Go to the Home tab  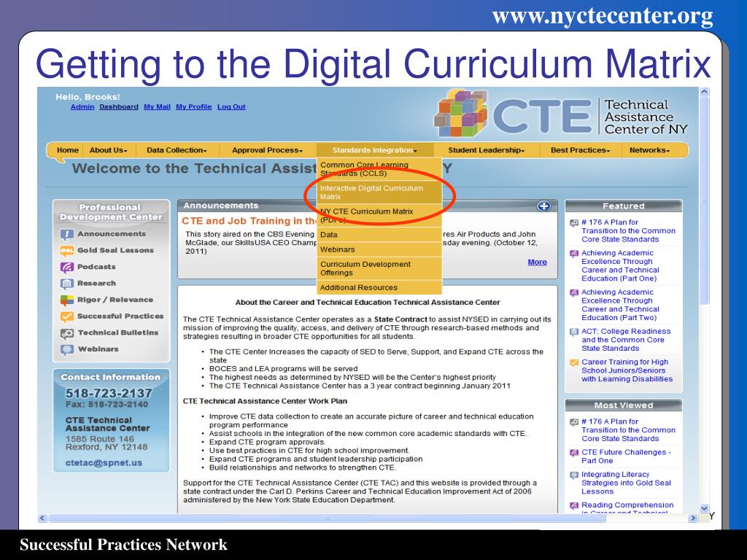(x=68, y=150)
